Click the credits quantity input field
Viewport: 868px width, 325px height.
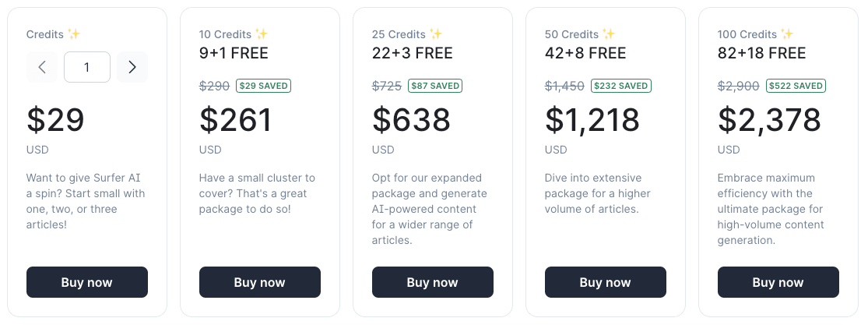87,67
